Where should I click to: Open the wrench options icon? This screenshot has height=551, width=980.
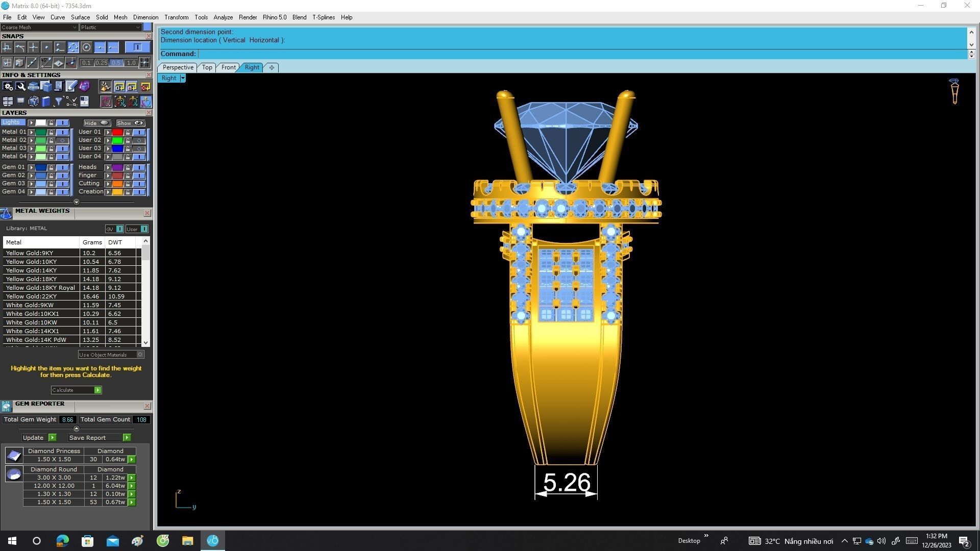click(x=20, y=87)
